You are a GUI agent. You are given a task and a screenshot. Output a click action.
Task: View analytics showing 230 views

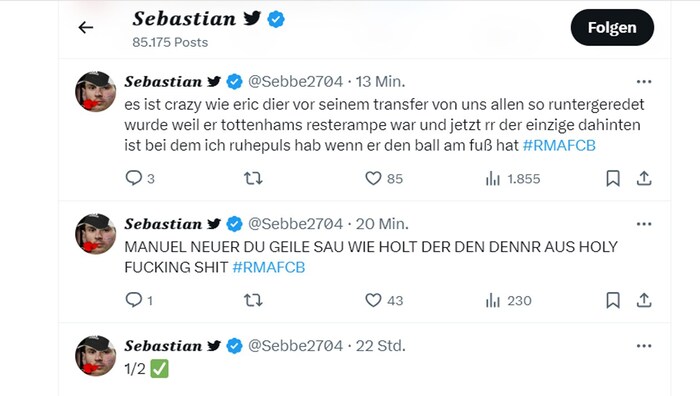508,300
